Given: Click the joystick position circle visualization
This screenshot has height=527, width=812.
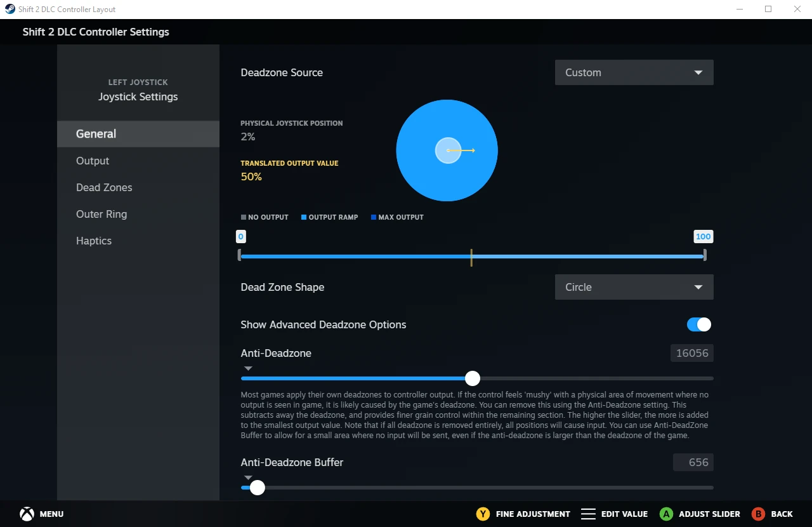Looking at the screenshot, I should (447, 150).
